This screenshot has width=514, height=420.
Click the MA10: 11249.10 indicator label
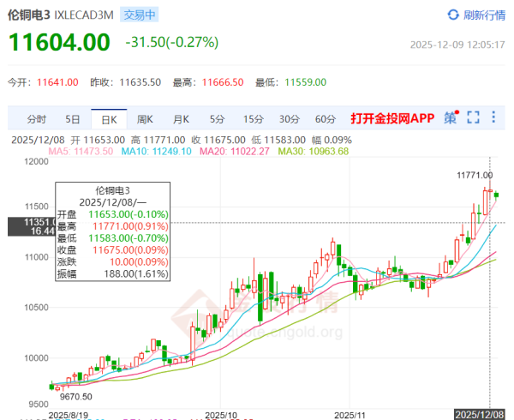coord(157,152)
